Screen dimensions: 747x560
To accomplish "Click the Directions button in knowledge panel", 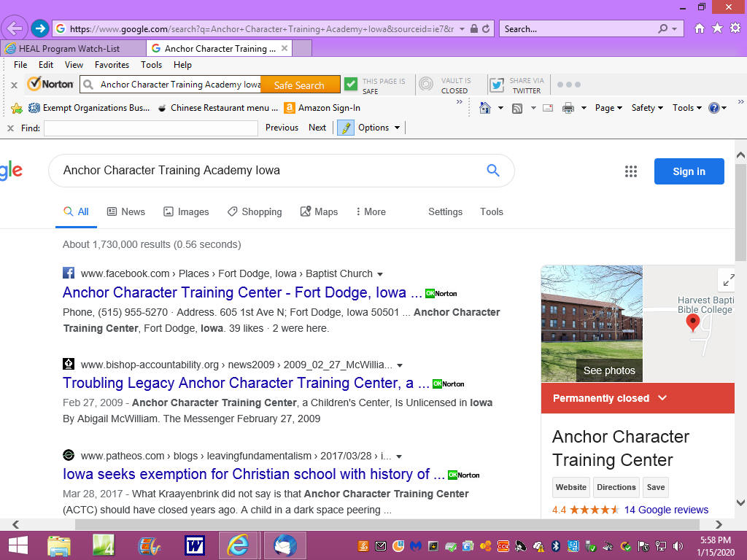I will 616,487.
